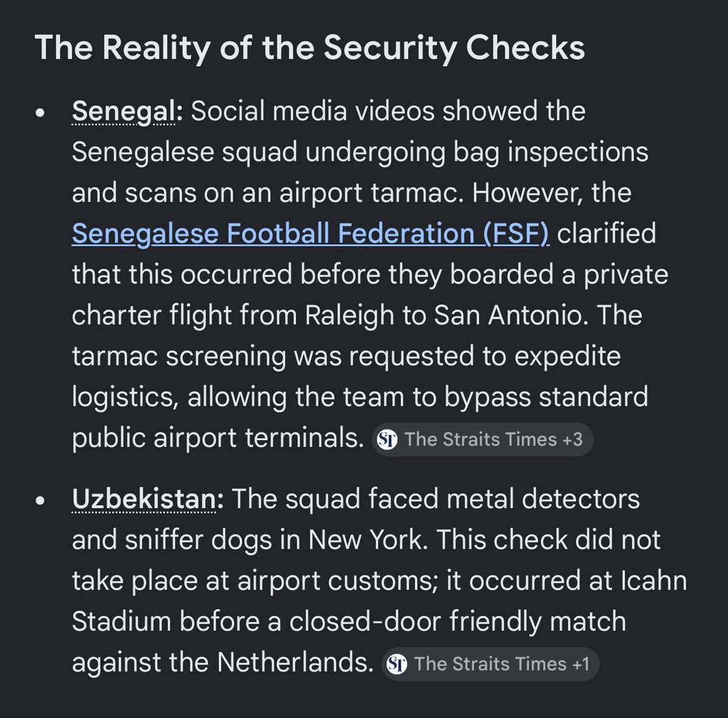Tap the +1 source count

click(x=581, y=664)
